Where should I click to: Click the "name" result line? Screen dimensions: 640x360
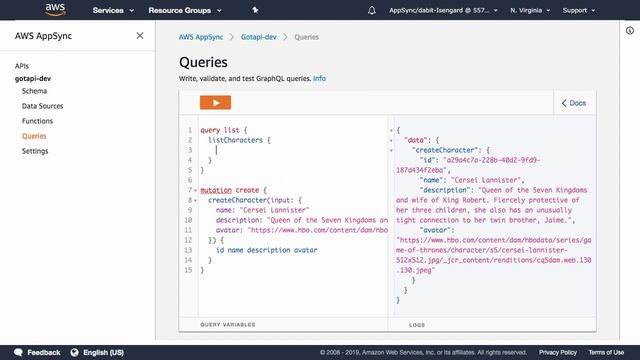pos(472,180)
